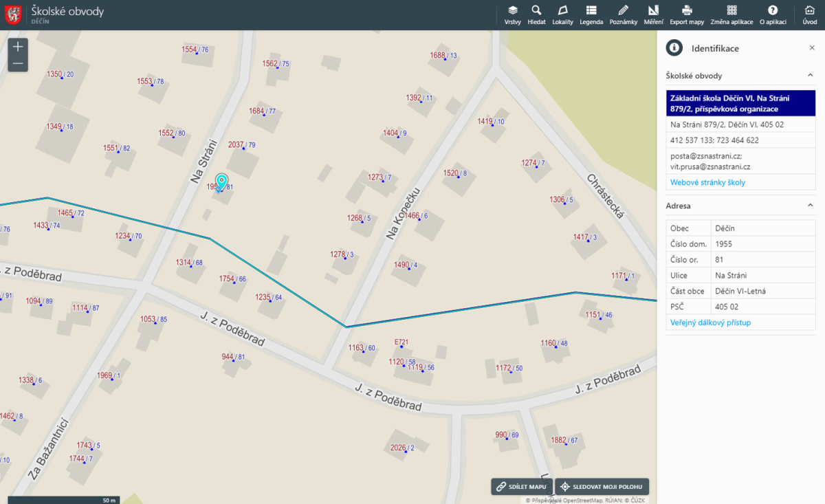Image resolution: width=825 pixels, height=504 pixels.
Task: Open the O aplikaci help info
Action: coord(773,14)
